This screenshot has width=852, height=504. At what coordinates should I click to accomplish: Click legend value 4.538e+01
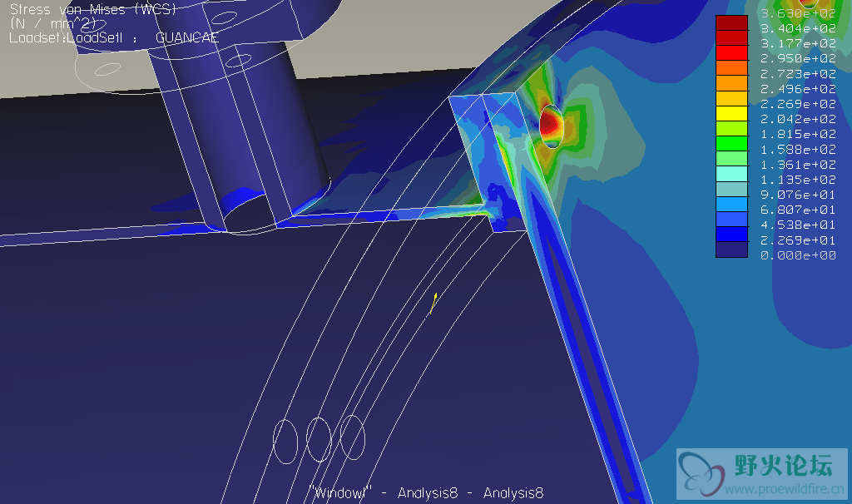tap(798, 225)
